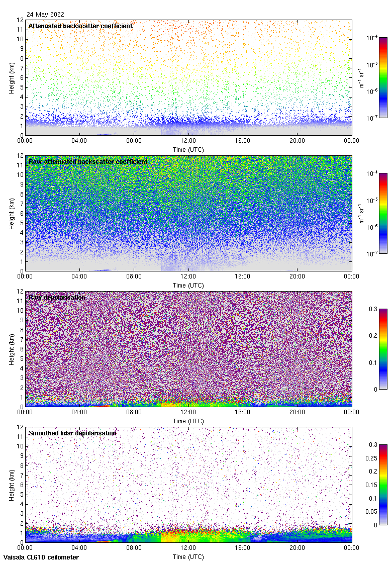Click the raw backscatter panel's colorbar
The width and height of the screenshot is (392, 563).
click(x=383, y=213)
